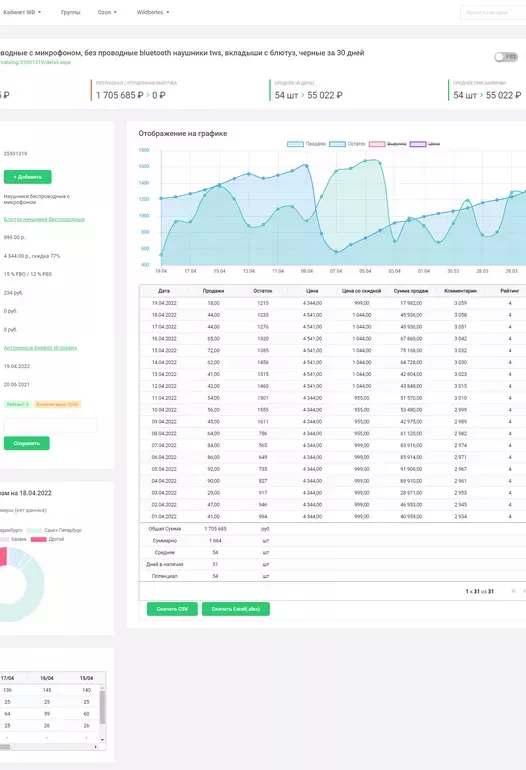Go to first page in table pager
This screenshot has height=770, width=526.
click(513, 591)
